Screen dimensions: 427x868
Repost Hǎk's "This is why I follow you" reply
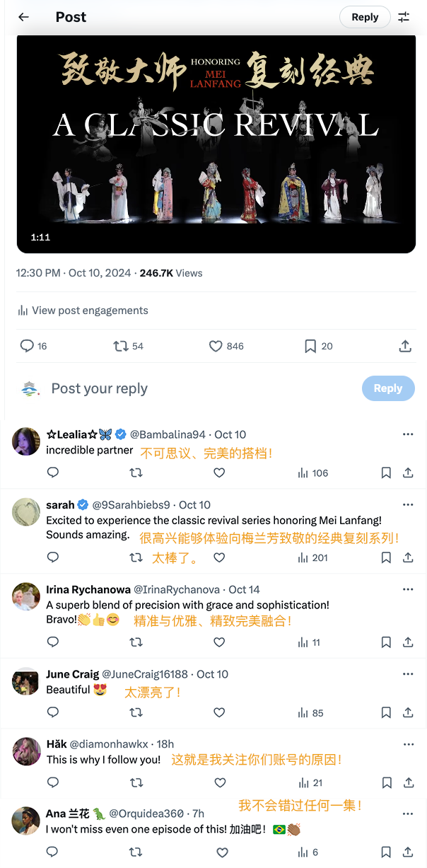(x=136, y=782)
